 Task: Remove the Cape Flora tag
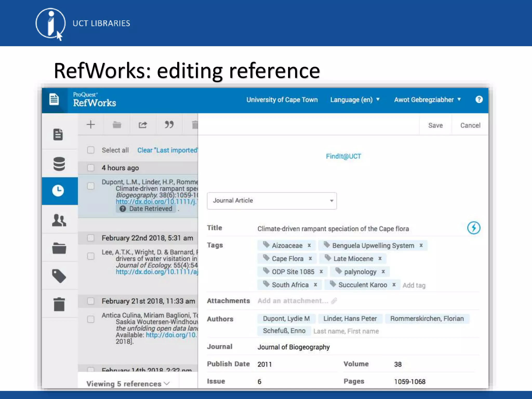(310, 259)
